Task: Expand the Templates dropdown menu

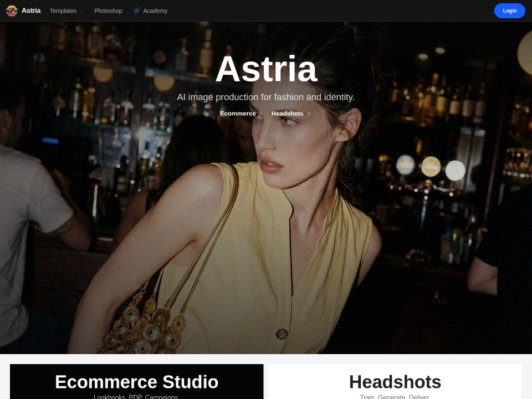Action: pos(66,11)
